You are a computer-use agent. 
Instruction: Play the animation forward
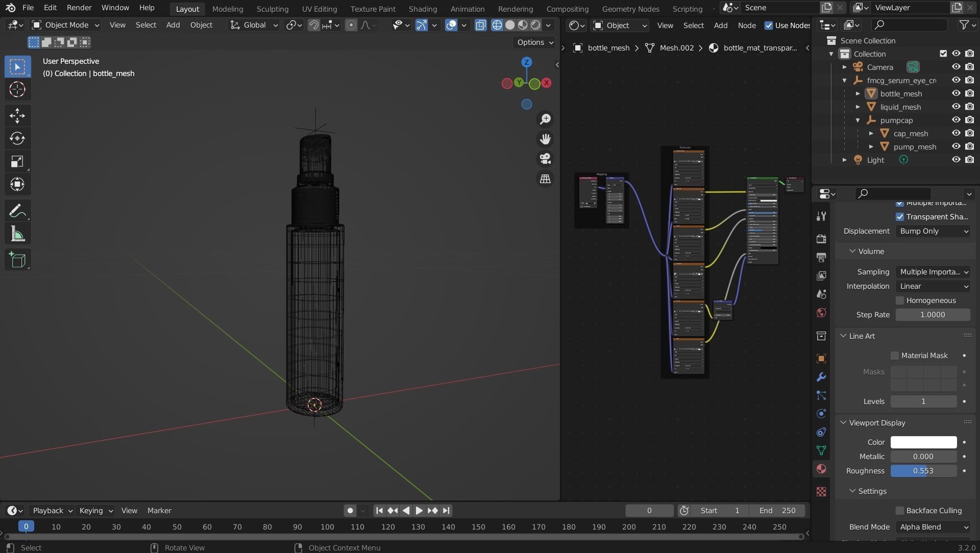[x=419, y=511]
